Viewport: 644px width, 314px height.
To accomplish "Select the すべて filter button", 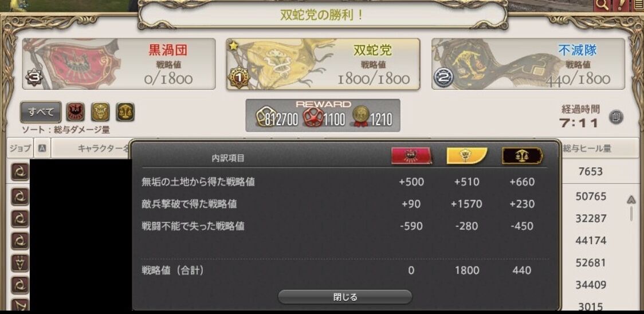I will pyautogui.click(x=41, y=112).
